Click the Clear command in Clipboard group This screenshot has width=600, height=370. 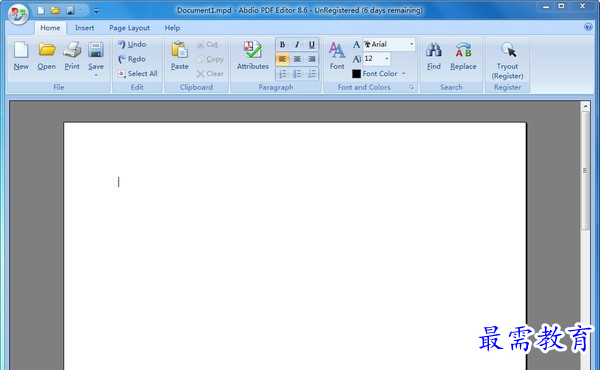[x=210, y=73]
